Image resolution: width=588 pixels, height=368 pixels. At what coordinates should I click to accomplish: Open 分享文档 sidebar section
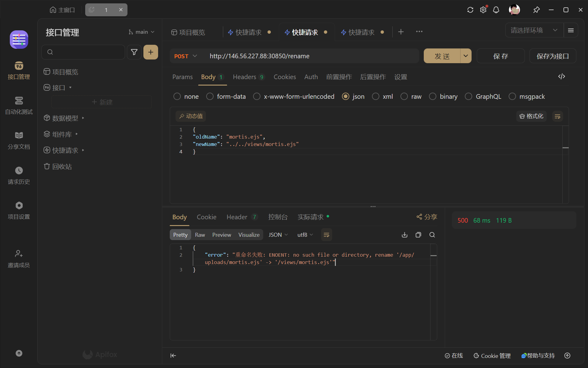(x=19, y=140)
